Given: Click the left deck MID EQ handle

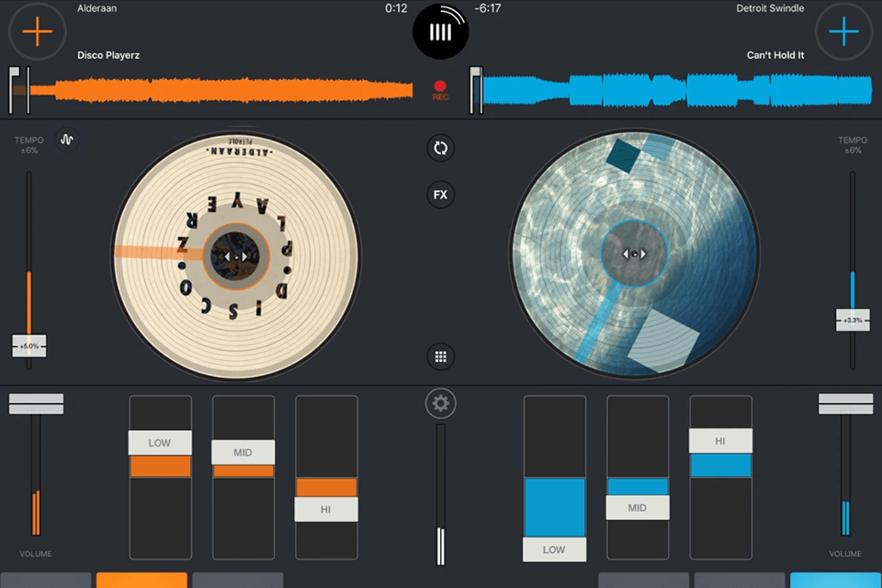Looking at the screenshot, I should pos(243,452).
